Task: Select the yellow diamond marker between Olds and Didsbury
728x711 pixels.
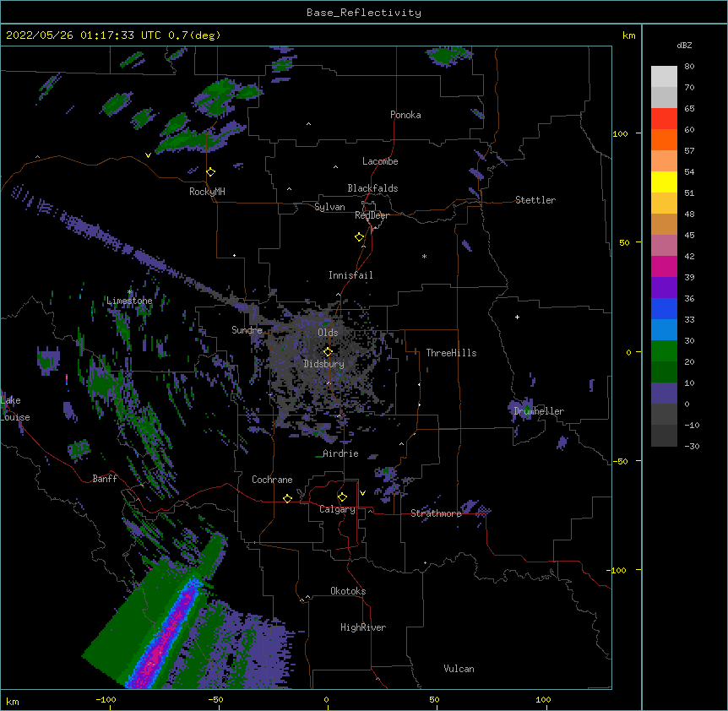Action: tap(328, 352)
